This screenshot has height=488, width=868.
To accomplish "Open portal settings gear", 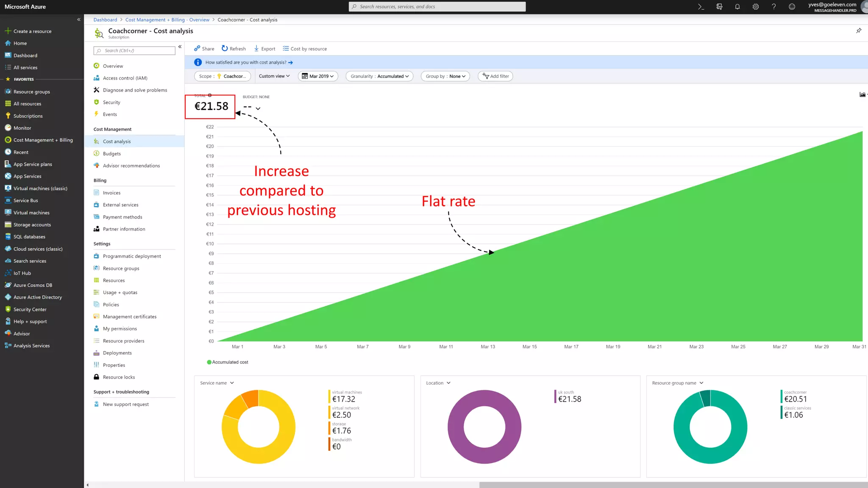I will tap(756, 7).
